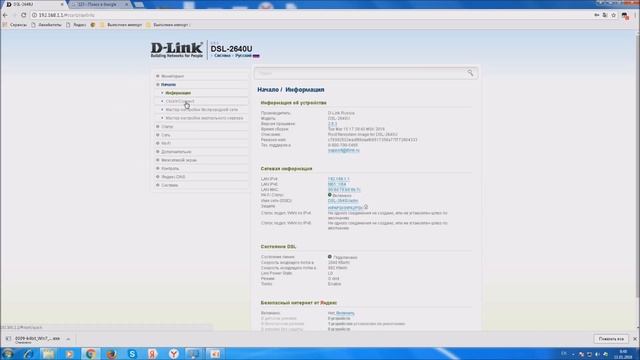Viewport: 640px width, 360px height.
Task: Click the support email link
Action: coord(344,150)
